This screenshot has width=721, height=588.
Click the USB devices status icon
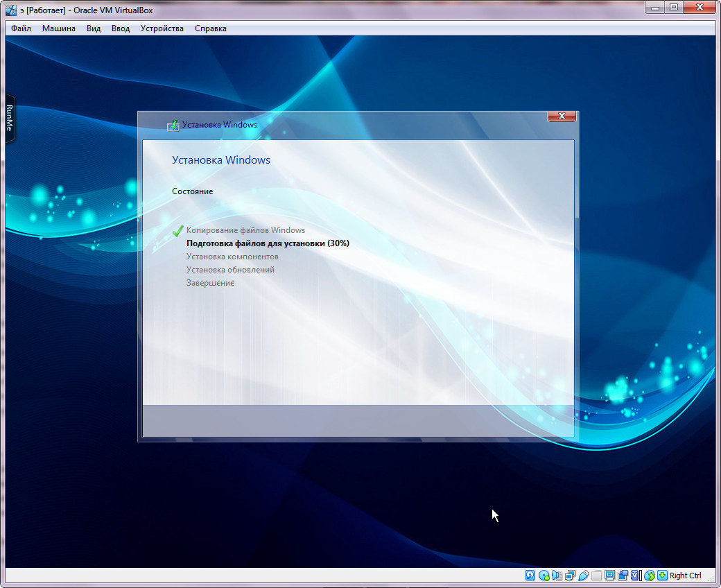pos(584,575)
